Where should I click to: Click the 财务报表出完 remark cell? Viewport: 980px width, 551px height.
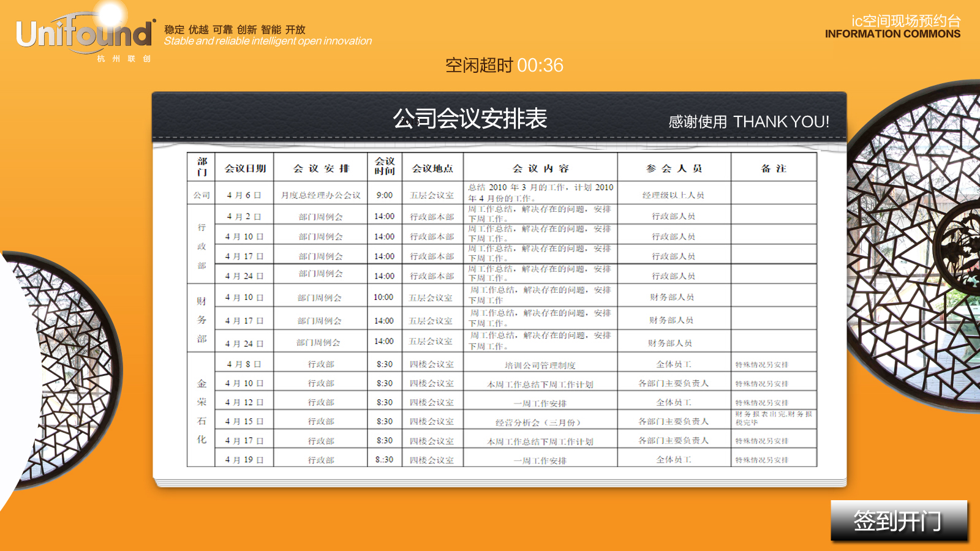[x=774, y=418]
